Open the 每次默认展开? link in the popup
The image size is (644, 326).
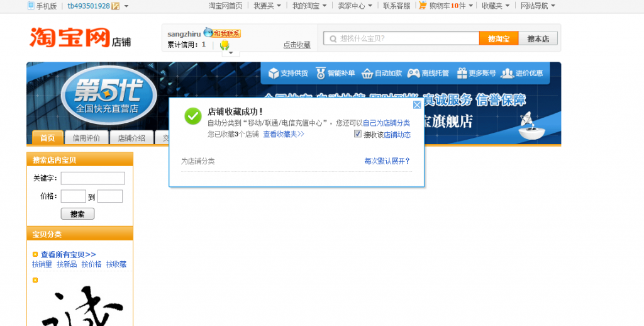387,161
